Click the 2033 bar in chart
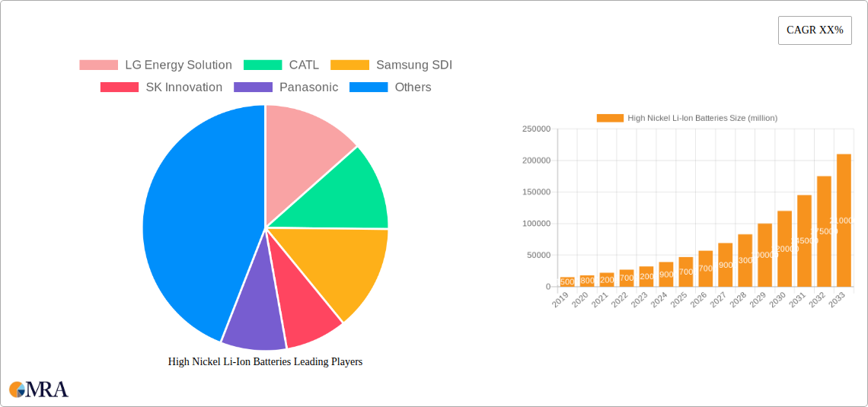The height and width of the screenshot is (407, 868). [x=844, y=221]
